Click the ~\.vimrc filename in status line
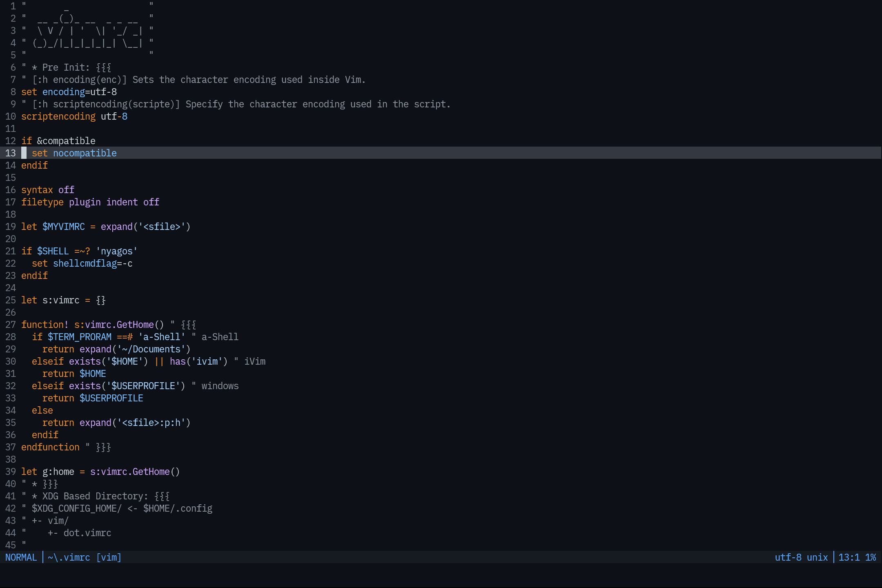Image resolution: width=882 pixels, height=588 pixels. pos(69,557)
